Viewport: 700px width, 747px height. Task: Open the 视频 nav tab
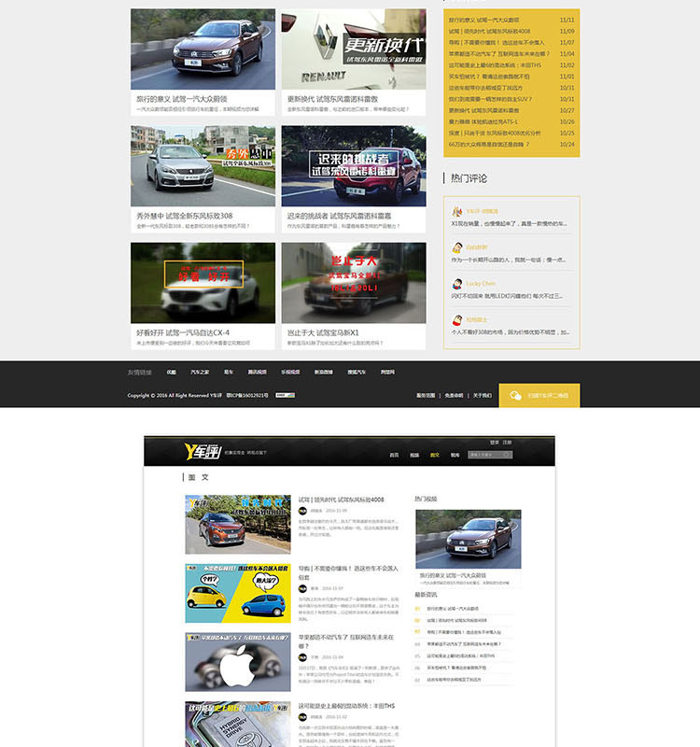click(x=414, y=455)
